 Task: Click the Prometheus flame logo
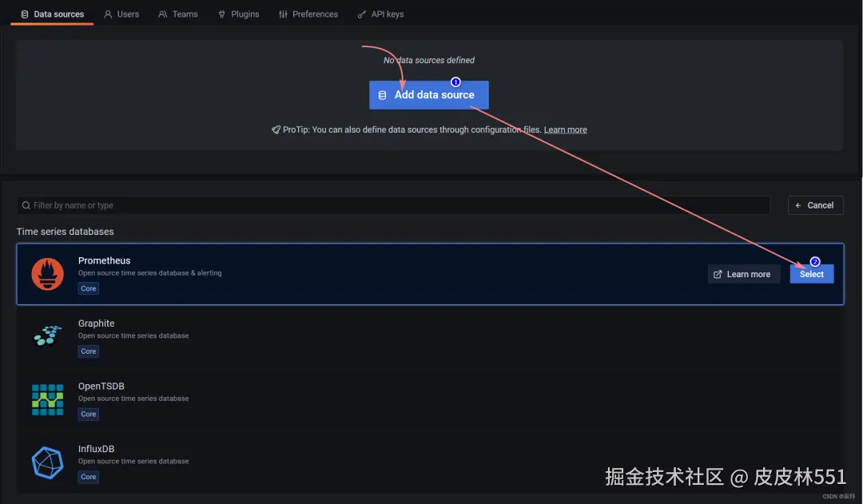pyautogui.click(x=47, y=274)
